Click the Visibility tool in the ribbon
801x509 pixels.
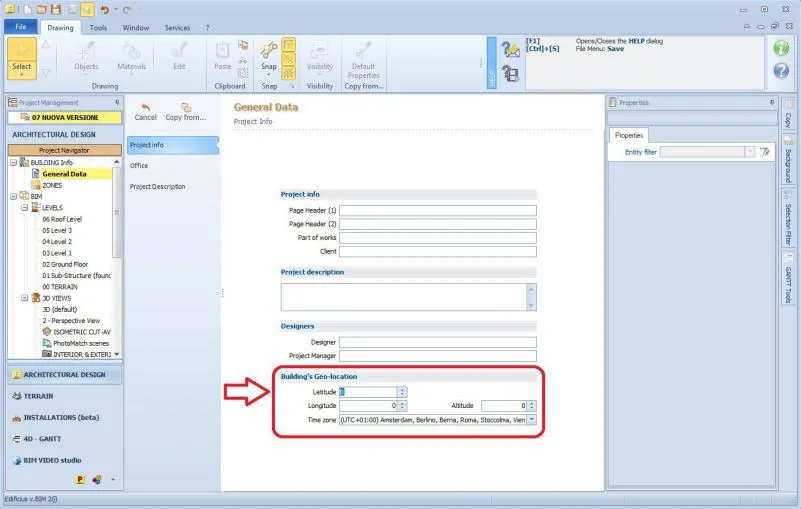pos(320,56)
